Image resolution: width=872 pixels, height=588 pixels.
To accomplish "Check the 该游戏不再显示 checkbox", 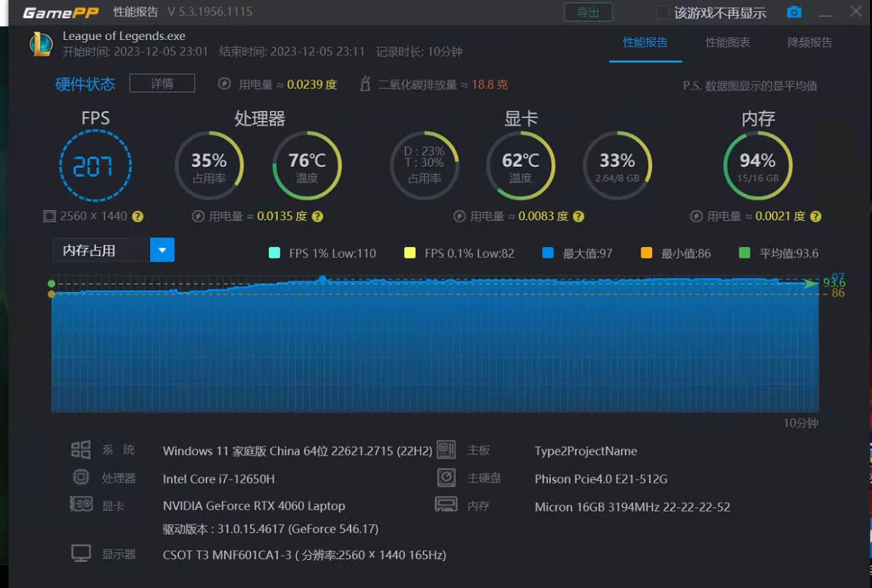I will pyautogui.click(x=663, y=12).
